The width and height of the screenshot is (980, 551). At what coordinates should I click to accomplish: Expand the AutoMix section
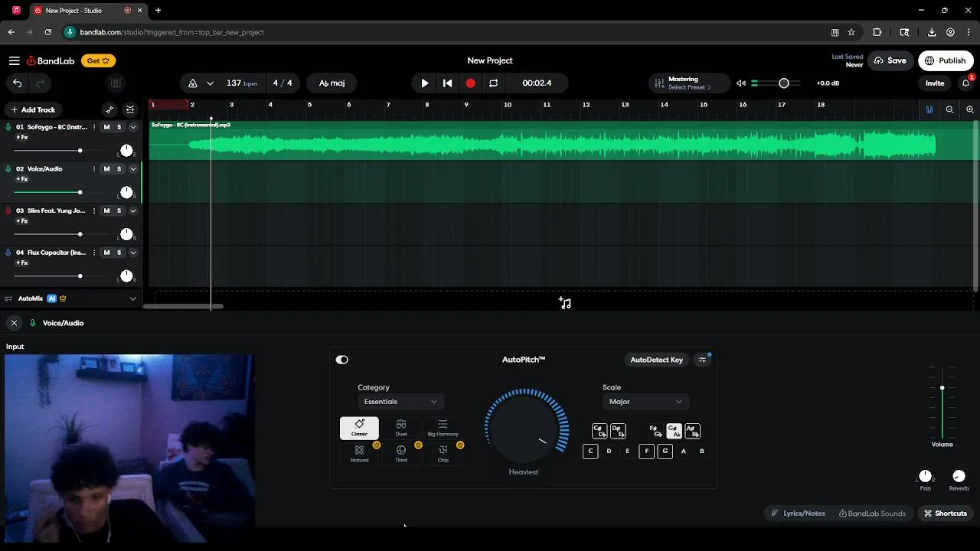(x=132, y=298)
